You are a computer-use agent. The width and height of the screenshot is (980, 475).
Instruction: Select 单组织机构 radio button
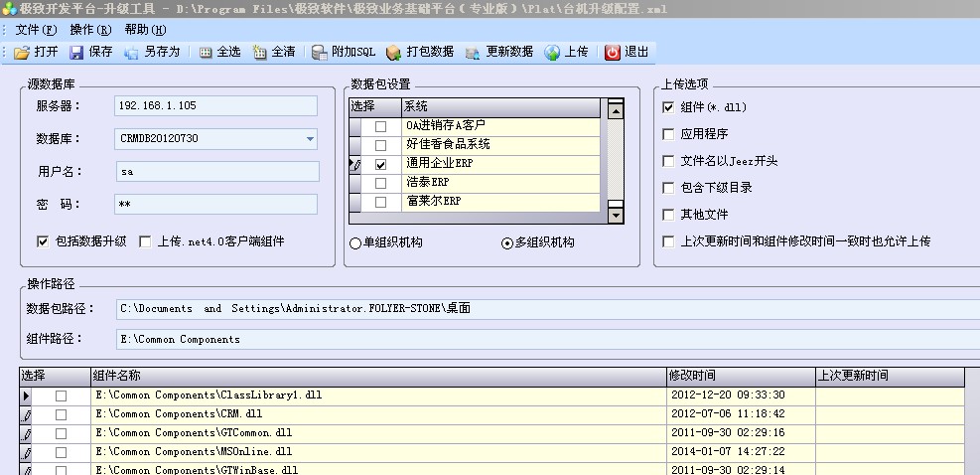pyautogui.click(x=355, y=242)
